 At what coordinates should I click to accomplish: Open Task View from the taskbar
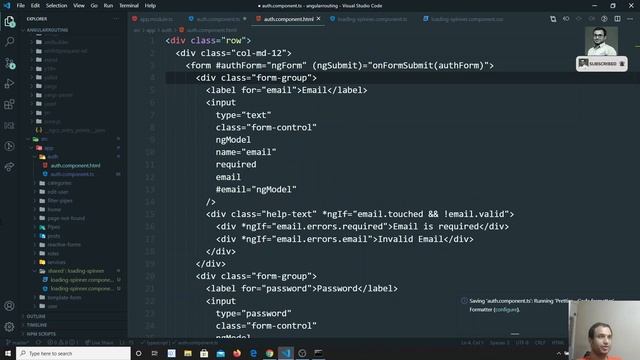click(x=155, y=353)
